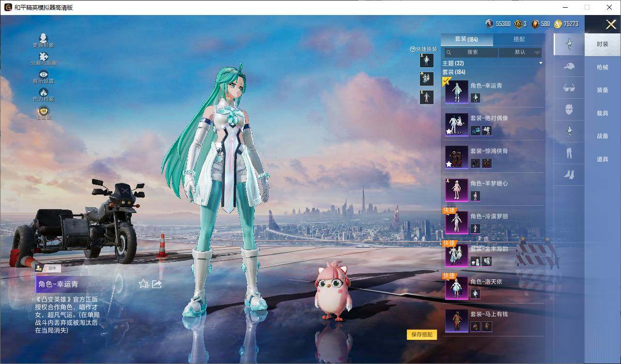This screenshot has height=364, width=621.
Task: Apply the first quick-change outfit slot
Action: click(x=427, y=60)
